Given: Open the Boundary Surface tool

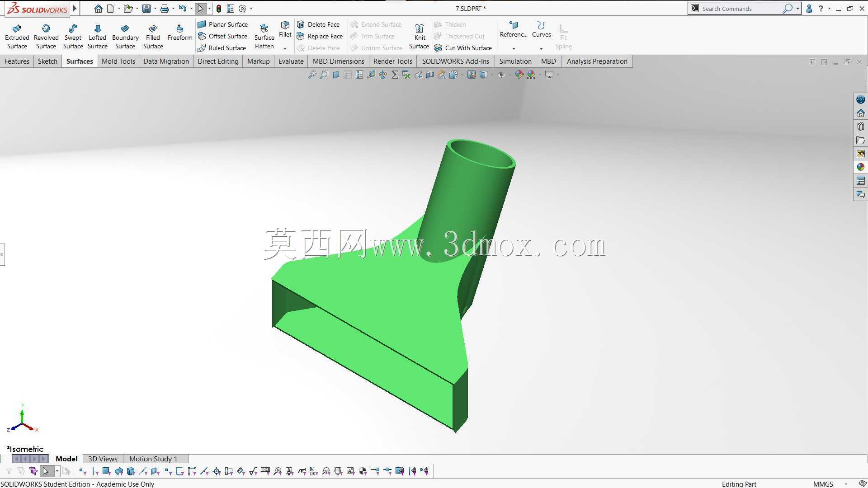Looking at the screenshot, I should (125, 37).
